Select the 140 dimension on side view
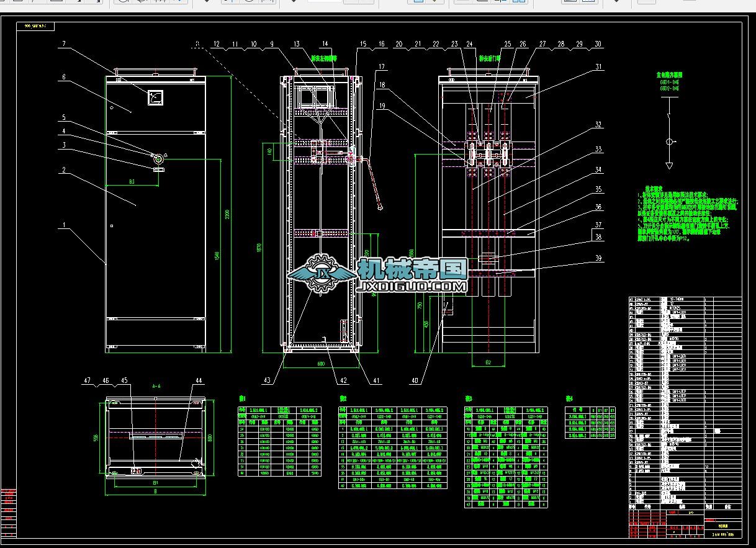Screen dimensions: 756x548 click(271, 152)
